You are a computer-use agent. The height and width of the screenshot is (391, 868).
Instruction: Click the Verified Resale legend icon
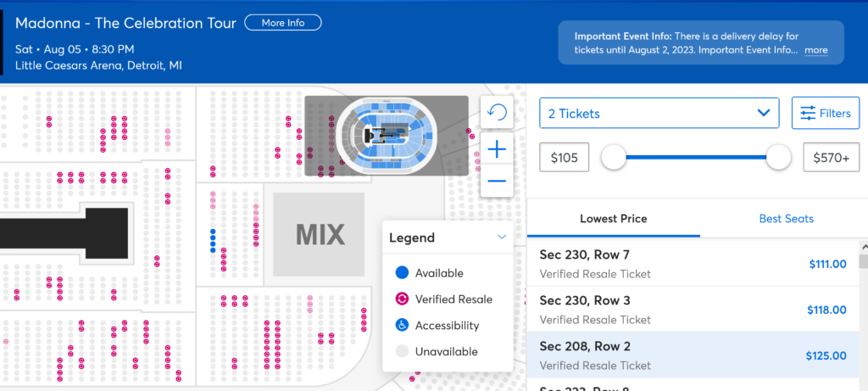[402, 299]
